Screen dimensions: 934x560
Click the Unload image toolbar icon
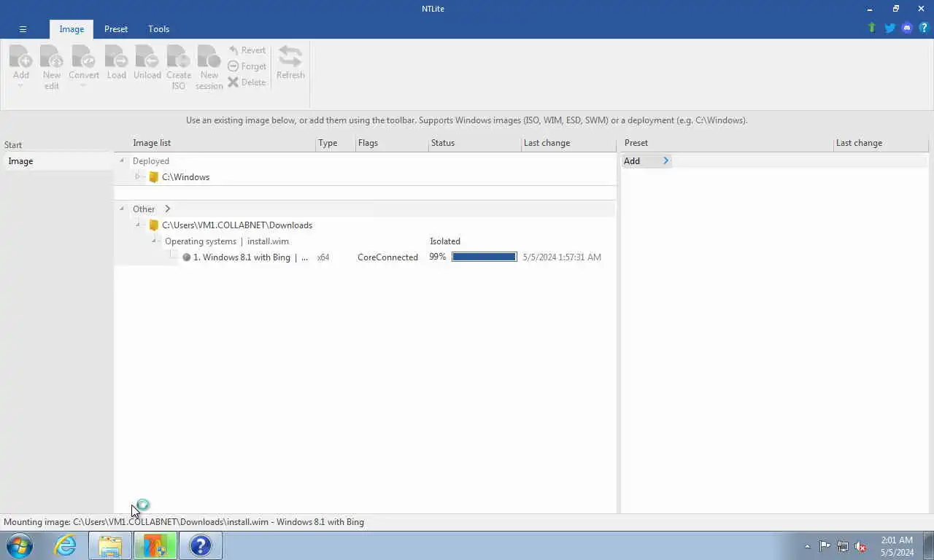[147, 57]
